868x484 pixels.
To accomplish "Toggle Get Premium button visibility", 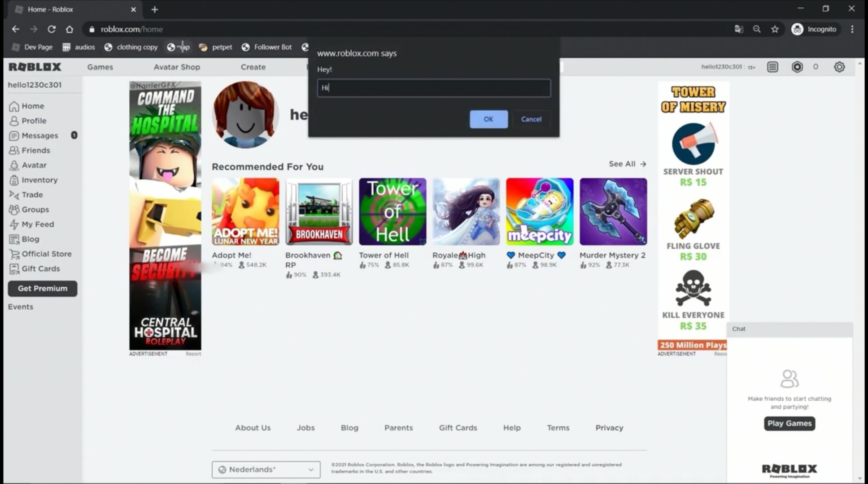I will coord(42,288).
